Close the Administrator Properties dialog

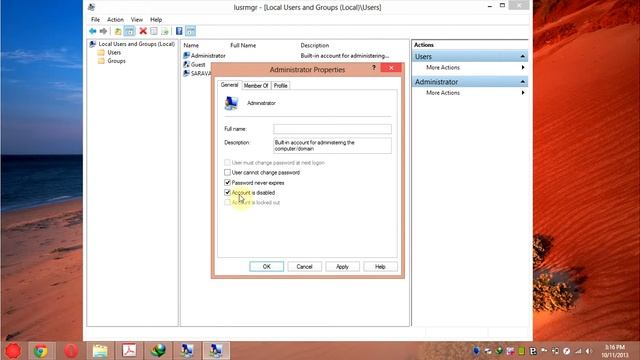tap(391, 68)
